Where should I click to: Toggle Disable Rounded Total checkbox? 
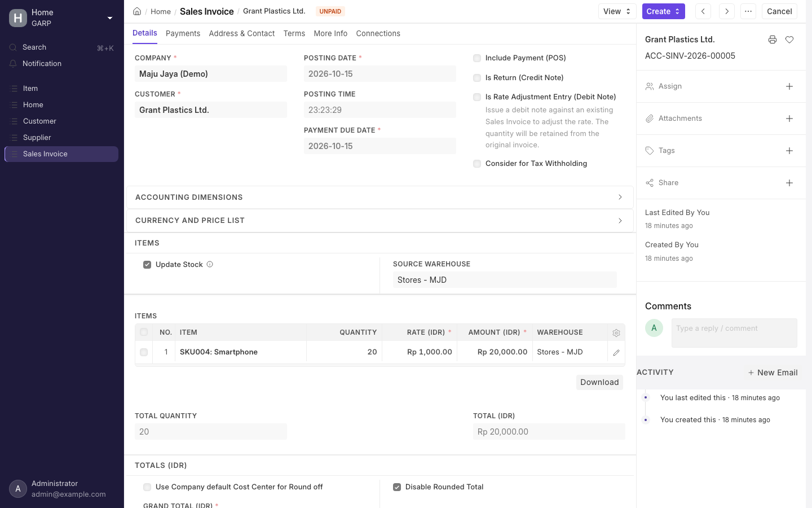point(397,487)
